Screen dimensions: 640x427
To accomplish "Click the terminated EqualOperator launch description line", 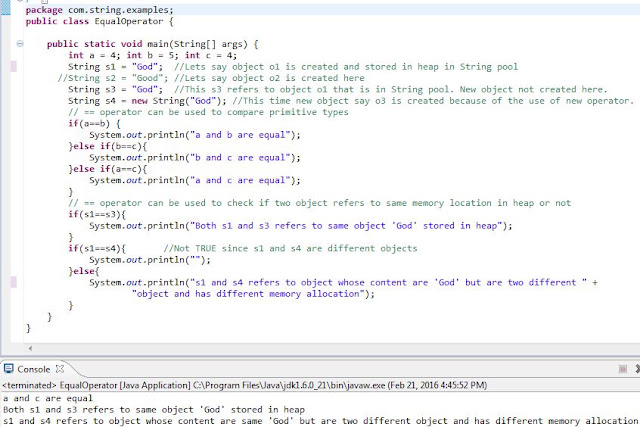I will pyautogui.click(x=244, y=385).
